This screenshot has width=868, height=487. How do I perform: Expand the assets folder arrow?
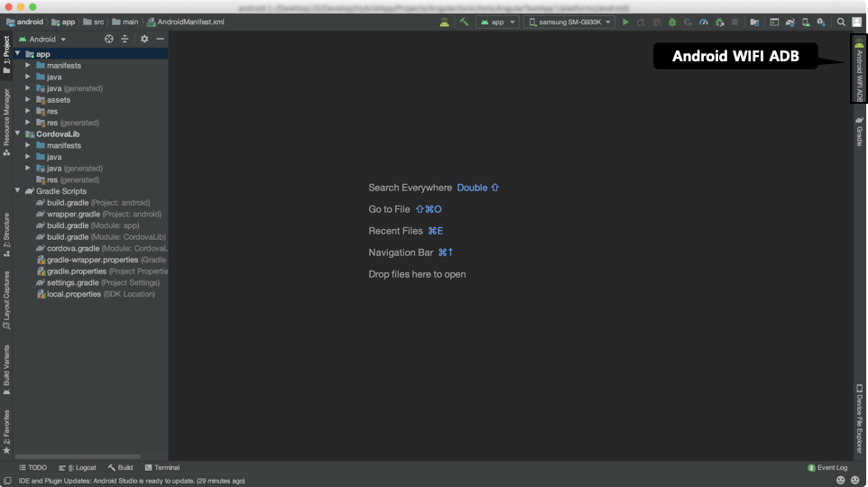pyautogui.click(x=28, y=99)
